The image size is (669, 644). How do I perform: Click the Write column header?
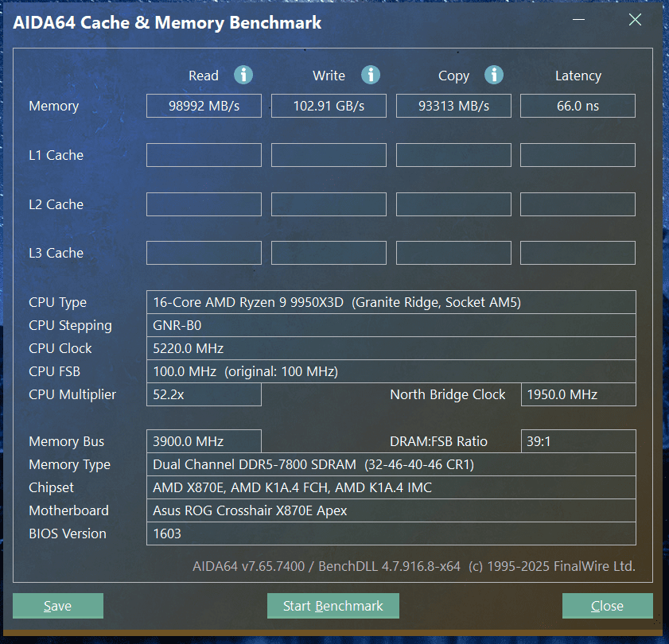pos(329,76)
